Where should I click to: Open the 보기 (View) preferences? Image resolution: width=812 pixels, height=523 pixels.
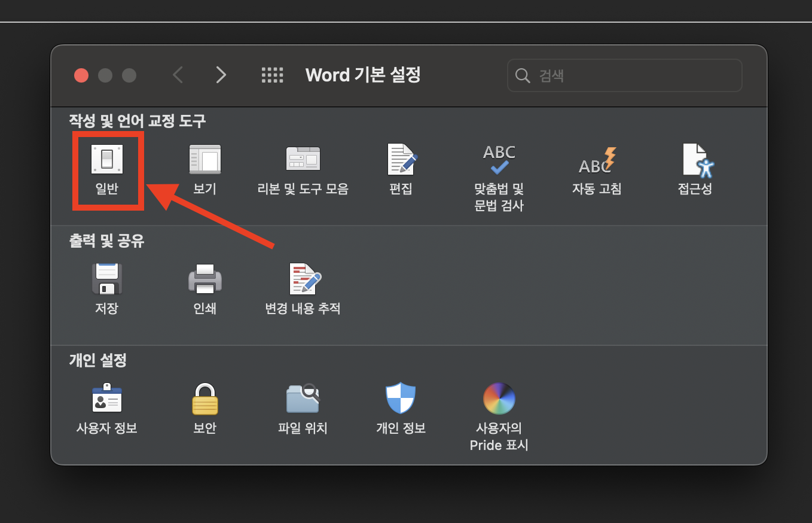point(205,171)
